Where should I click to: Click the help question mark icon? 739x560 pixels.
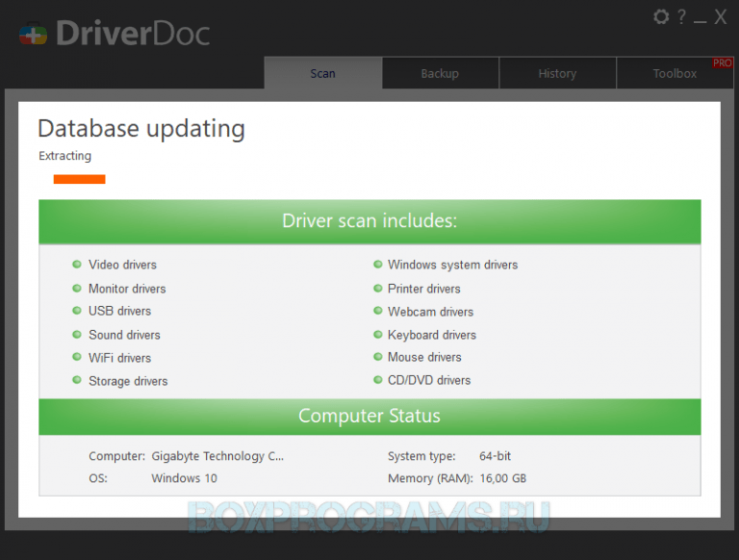[681, 17]
